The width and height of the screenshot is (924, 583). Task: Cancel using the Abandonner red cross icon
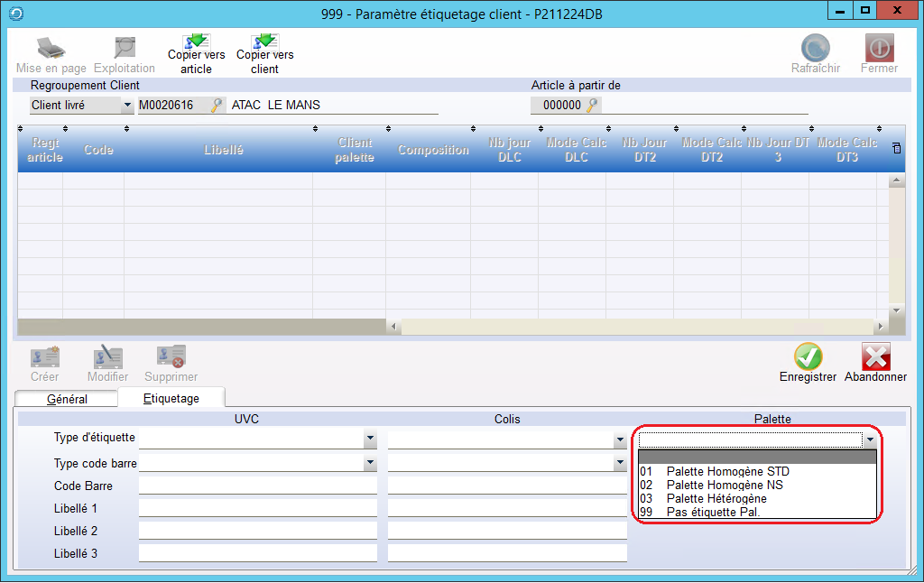(875, 356)
